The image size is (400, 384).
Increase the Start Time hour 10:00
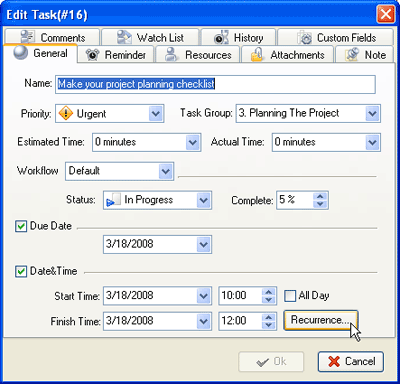(x=269, y=292)
